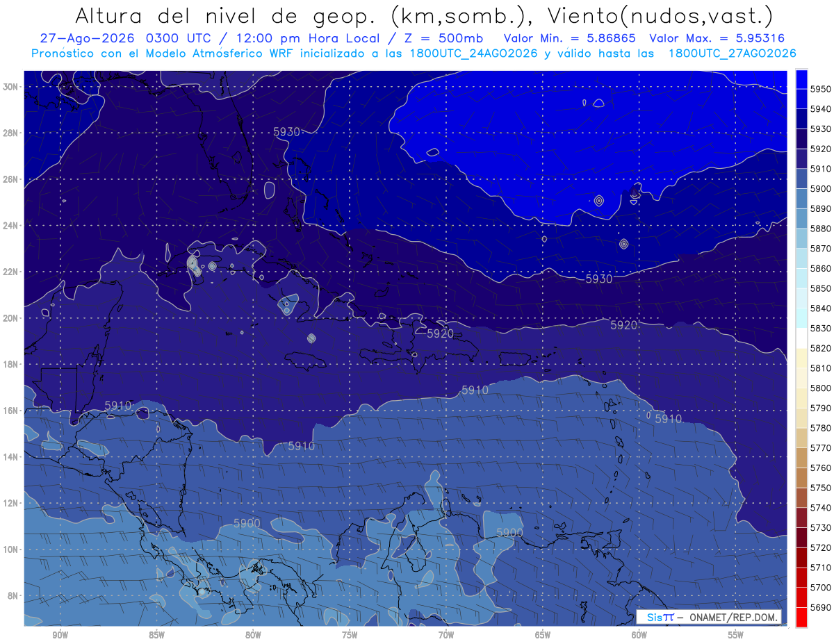Click the '1800UTC_24AGO2026' initialization time
The width and height of the screenshot is (834, 644).
(473, 53)
